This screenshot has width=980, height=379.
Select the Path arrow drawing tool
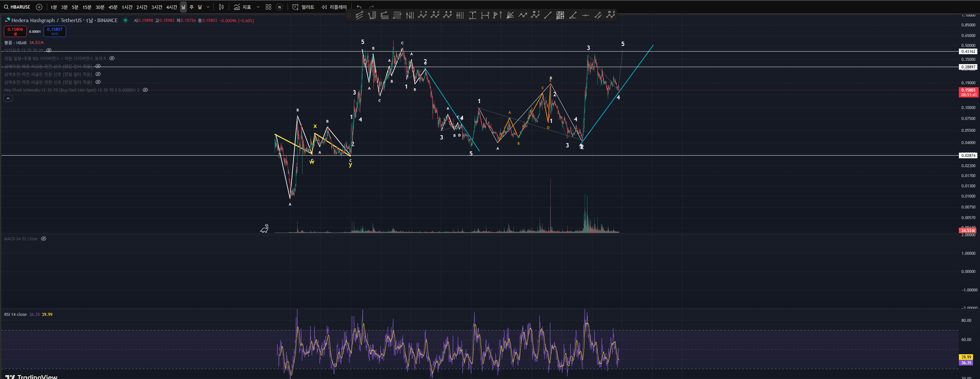click(523, 15)
